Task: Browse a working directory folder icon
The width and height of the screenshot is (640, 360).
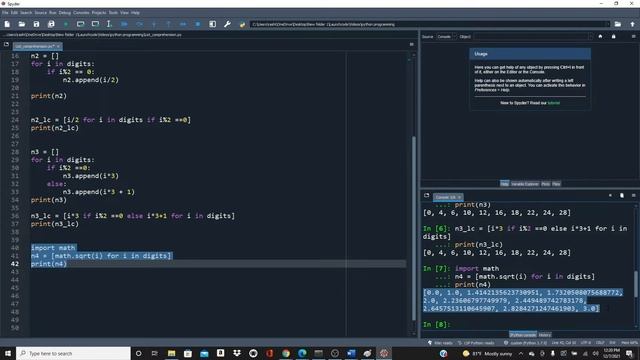Action: click(x=618, y=24)
